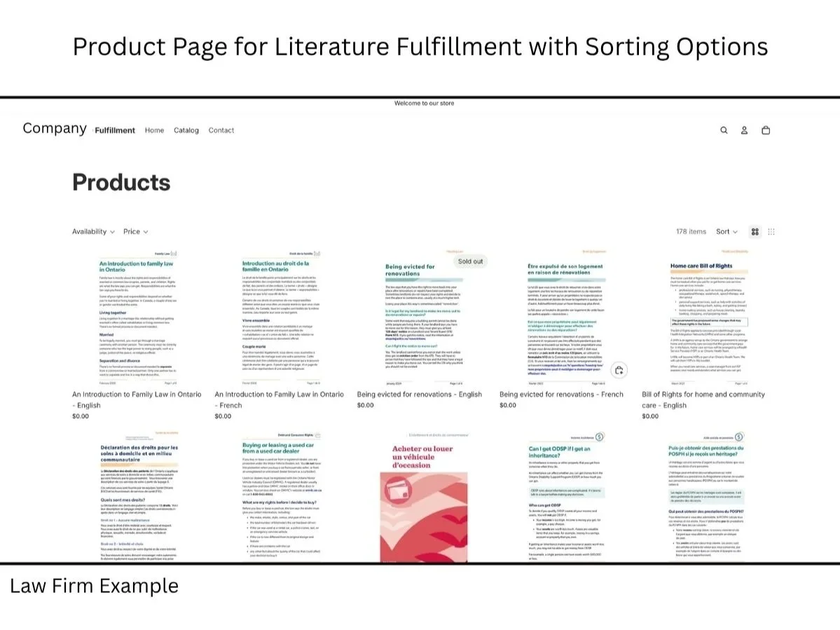This screenshot has height=630, width=840.
Task: Click quick-add cart icon on French renovations product
Action: pyautogui.click(x=619, y=370)
